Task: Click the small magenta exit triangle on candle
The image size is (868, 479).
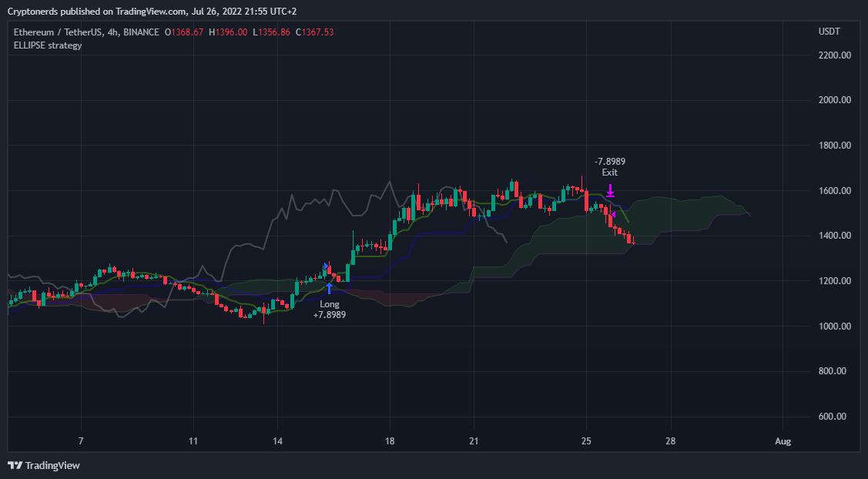Action: click(x=613, y=214)
